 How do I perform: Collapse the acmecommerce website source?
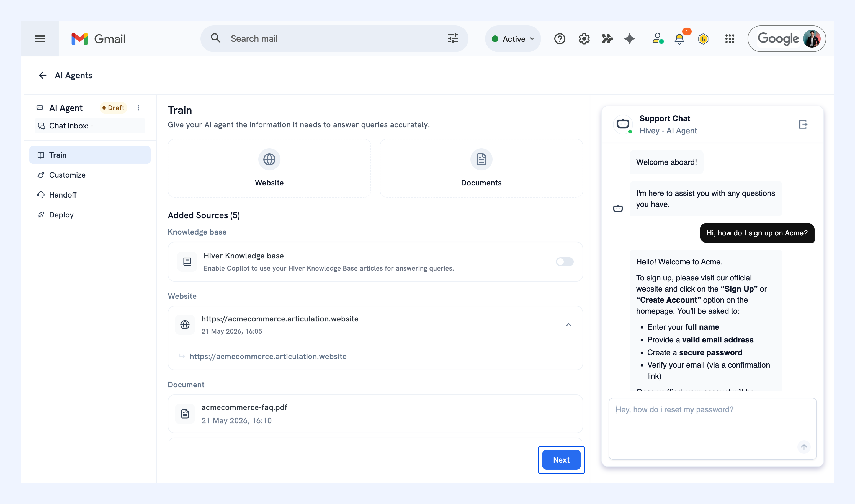[x=568, y=325]
